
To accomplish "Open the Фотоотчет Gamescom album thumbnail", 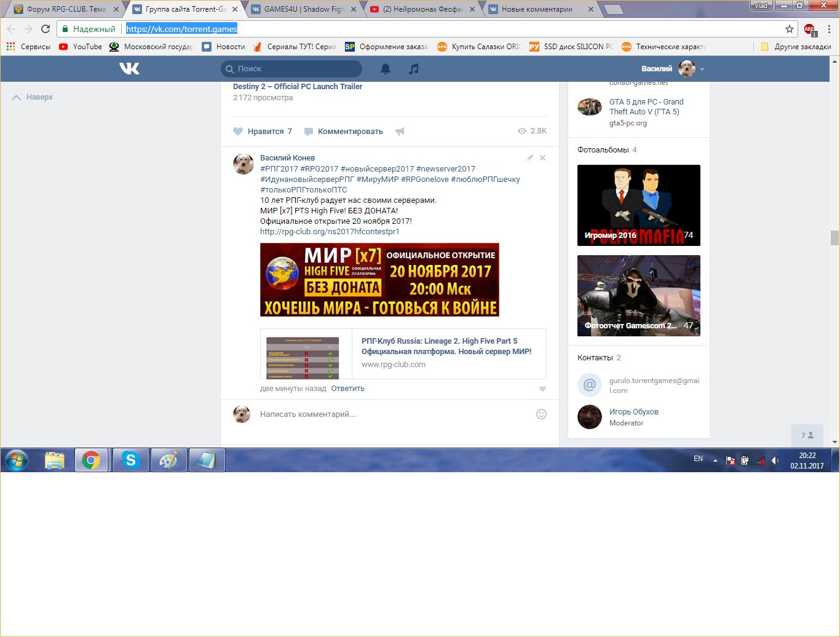I will (x=639, y=296).
